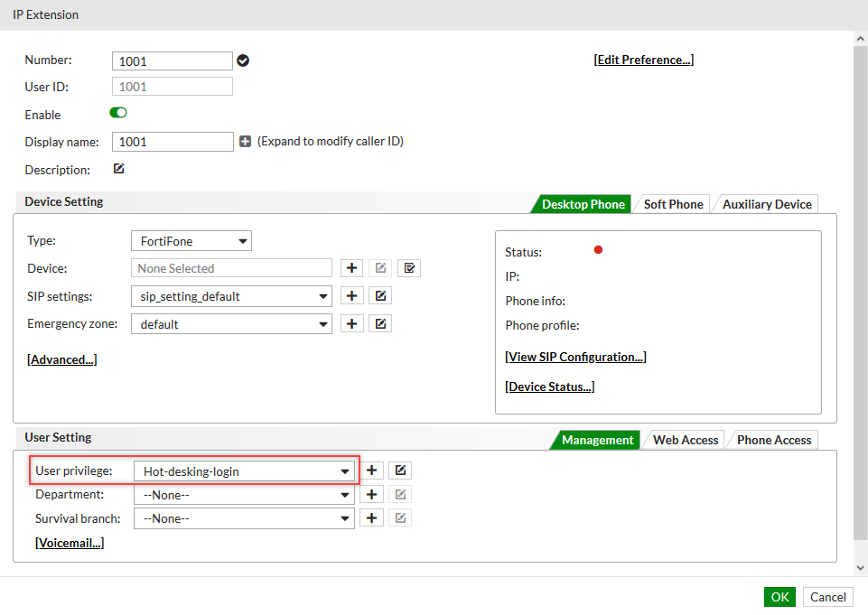Screen dimensions: 868x615
Task: Click the vertical scrollbar thumb
Action: pyautogui.click(x=860, y=294)
